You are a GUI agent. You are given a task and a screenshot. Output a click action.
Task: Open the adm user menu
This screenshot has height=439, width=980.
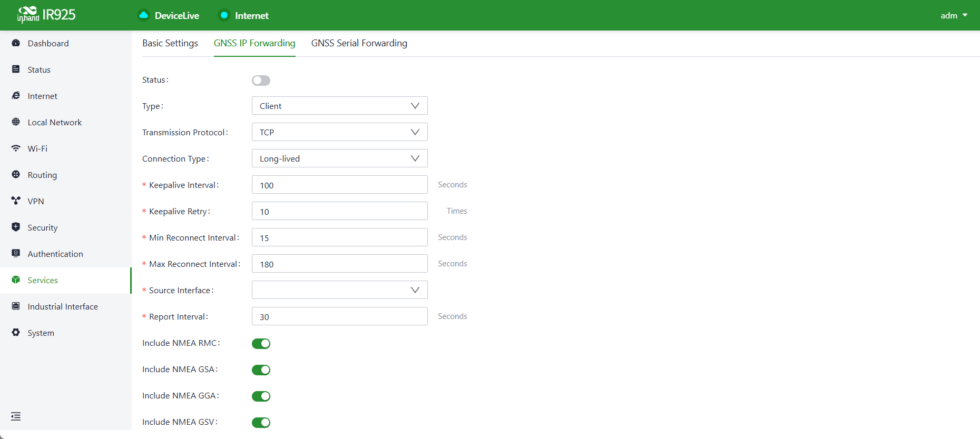954,15
